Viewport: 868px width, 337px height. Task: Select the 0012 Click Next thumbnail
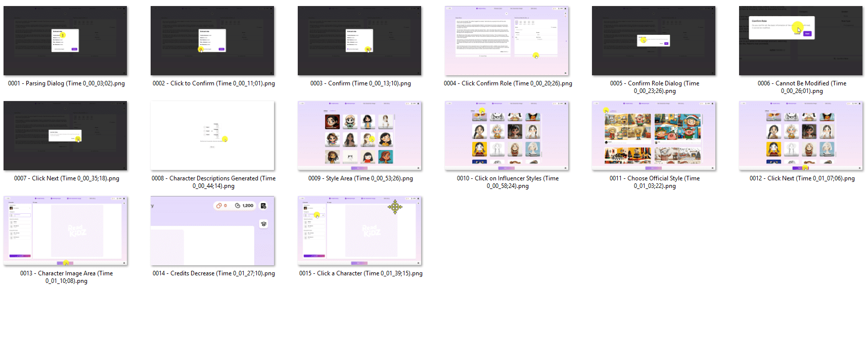click(801, 136)
